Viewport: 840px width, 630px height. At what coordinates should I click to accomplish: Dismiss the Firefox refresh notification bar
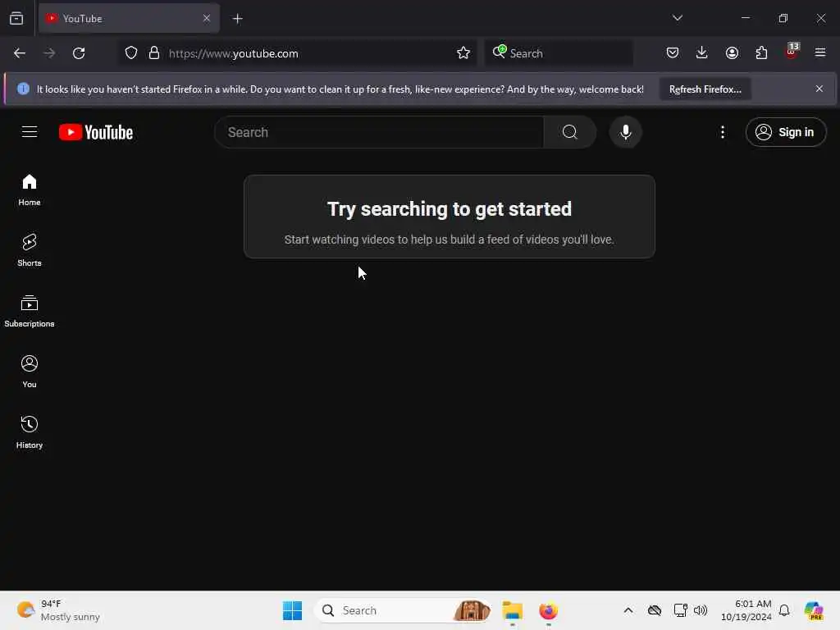819,89
